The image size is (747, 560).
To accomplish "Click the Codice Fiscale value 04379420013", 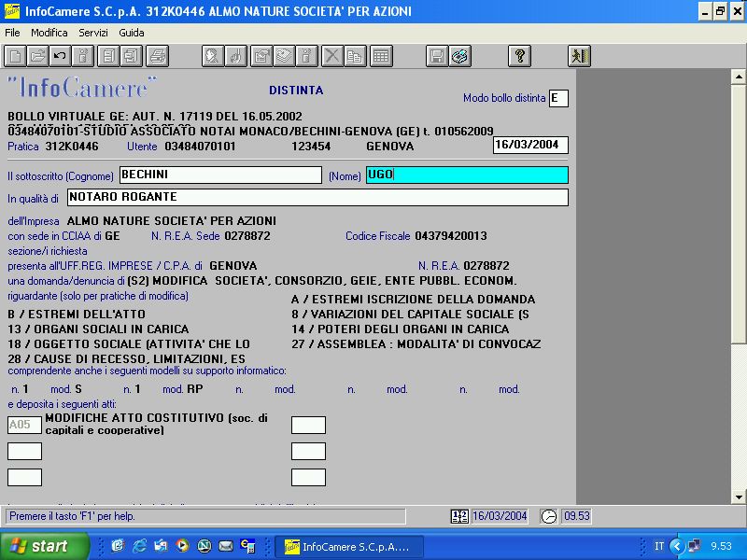I will pyautogui.click(x=451, y=236).
